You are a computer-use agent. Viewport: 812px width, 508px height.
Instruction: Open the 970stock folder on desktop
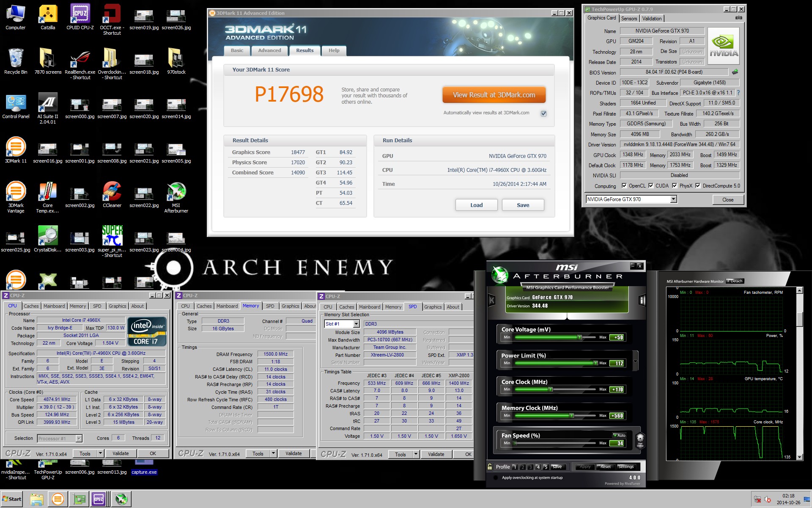(x=176, y=61)
